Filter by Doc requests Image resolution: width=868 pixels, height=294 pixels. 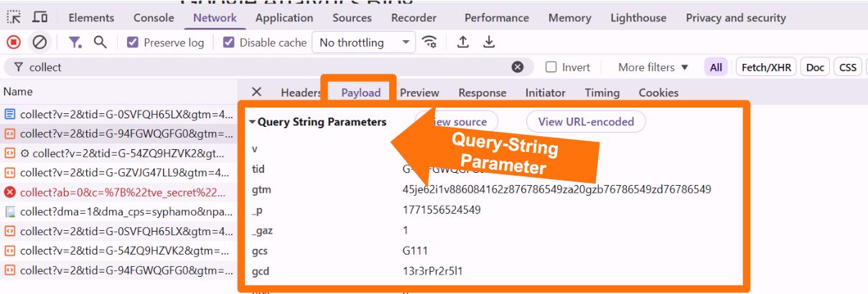pyautogui.click(x=815, y=67)
